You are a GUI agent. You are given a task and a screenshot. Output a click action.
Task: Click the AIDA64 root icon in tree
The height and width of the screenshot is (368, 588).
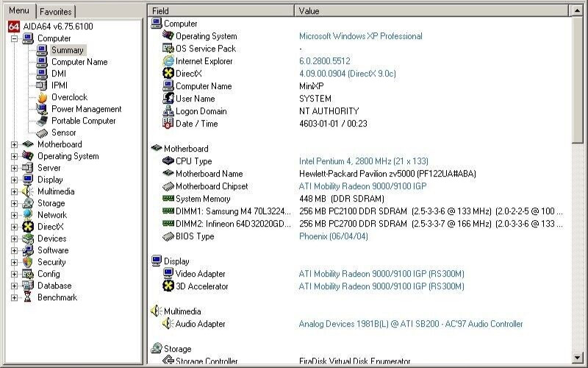(x=13, y=26)
